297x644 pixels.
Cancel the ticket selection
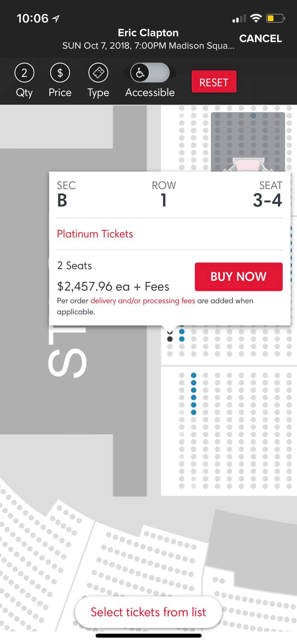coord(260,38)
